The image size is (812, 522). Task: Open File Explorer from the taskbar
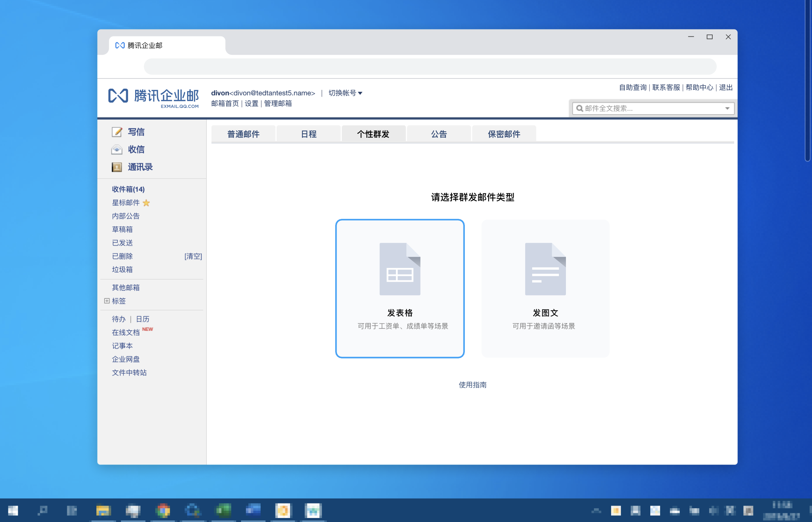(103, 510)
